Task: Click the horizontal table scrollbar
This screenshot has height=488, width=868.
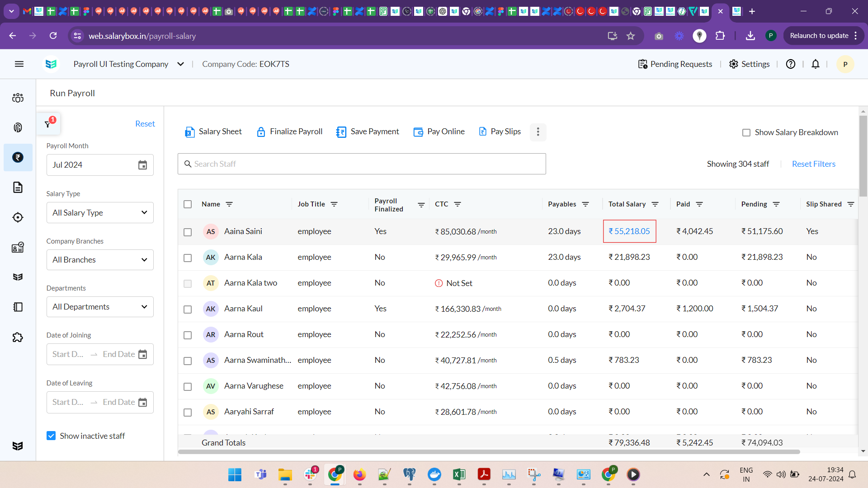Action: 489,451
